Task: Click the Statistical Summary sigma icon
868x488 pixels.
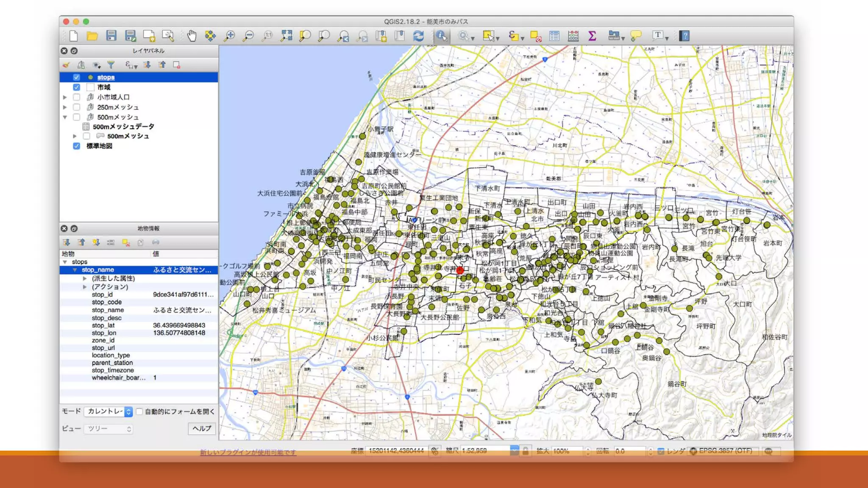Action: click(x=592, y=36)
